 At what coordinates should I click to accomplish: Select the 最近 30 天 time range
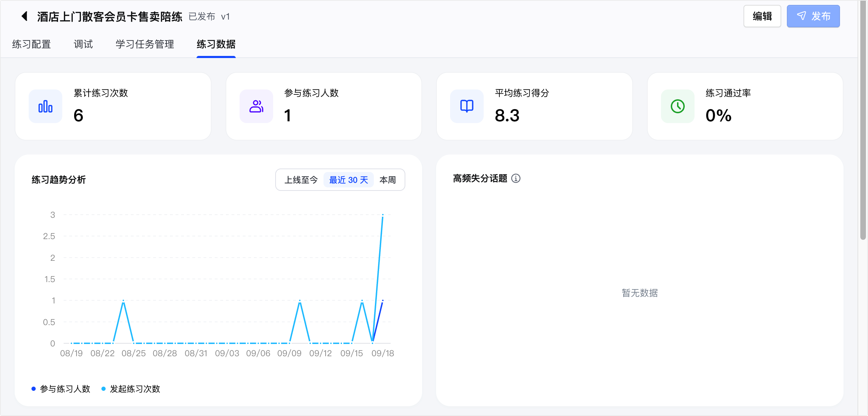(349, 180)
